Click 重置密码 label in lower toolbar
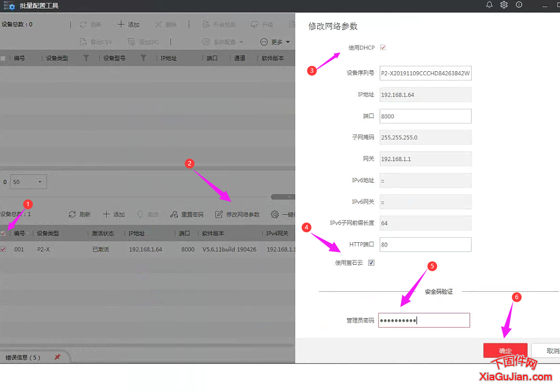 [x=192, y=215]
